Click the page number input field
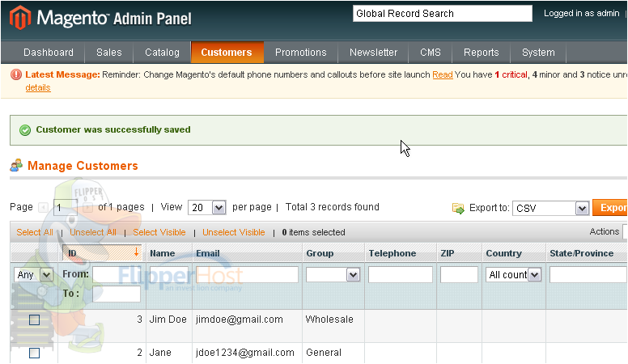This screenshot has height=364, width=628. pos(66,207)
